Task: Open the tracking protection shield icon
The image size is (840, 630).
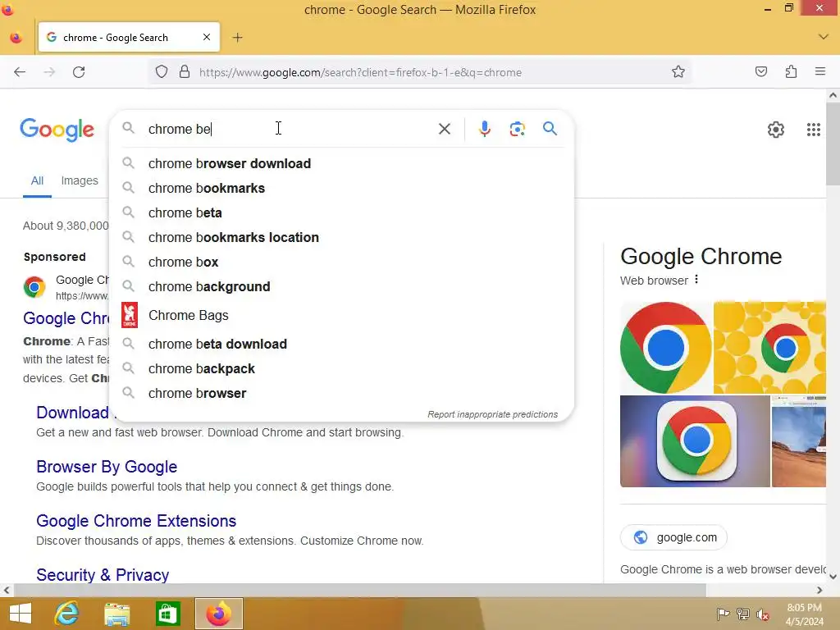Action: [x=162, y=72]
